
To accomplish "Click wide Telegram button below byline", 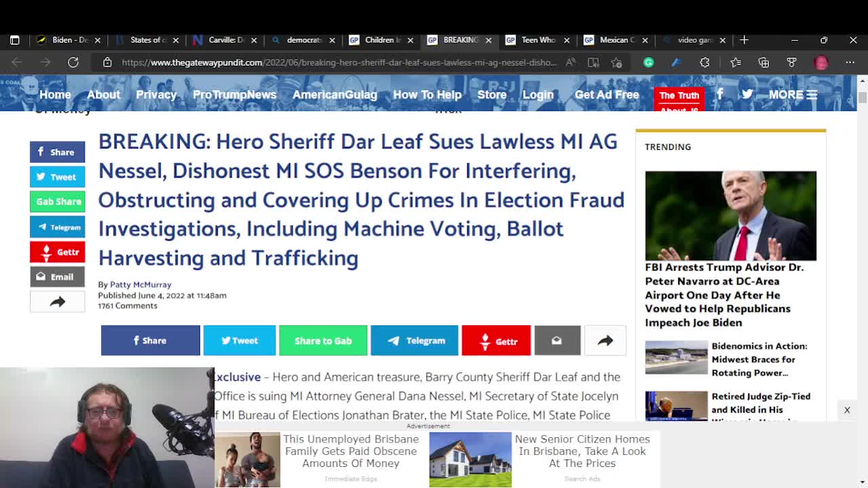I will [414, 340].
